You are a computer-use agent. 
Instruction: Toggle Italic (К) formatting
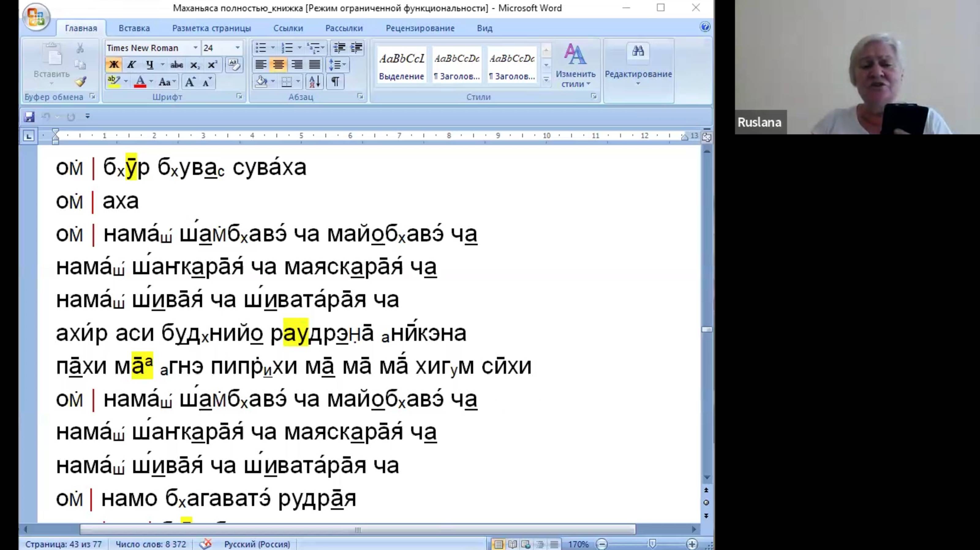click(x=131, y=65)
